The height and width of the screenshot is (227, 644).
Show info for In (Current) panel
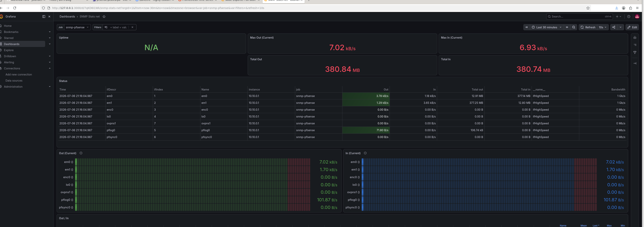[365, 153]
